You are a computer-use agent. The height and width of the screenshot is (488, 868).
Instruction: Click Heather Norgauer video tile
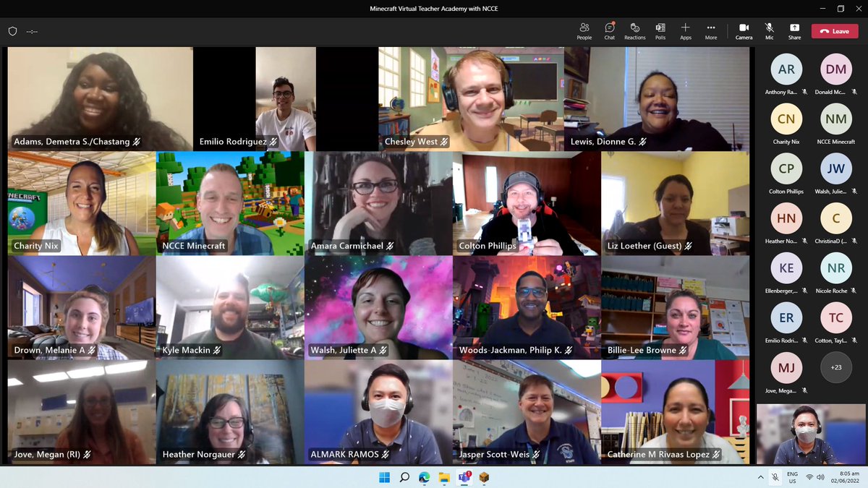point(230,412)
